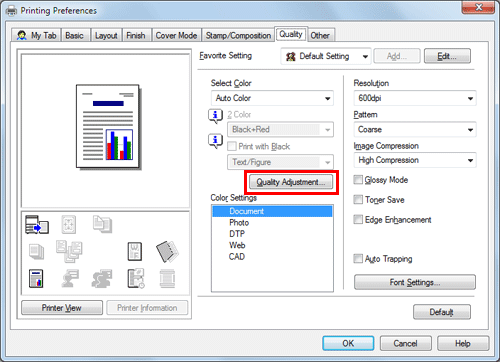The height and width of the screenshot is (362, 500).
Task: Click the info icon beside Print with Black
Action: [215, 141]
